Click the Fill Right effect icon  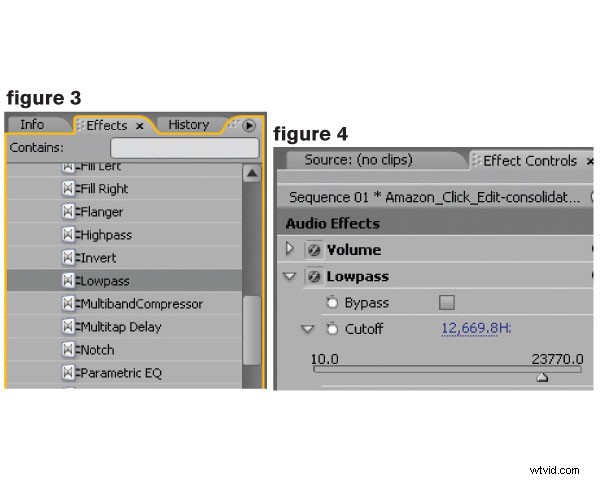pyautogui.click(x=68, y=189)
